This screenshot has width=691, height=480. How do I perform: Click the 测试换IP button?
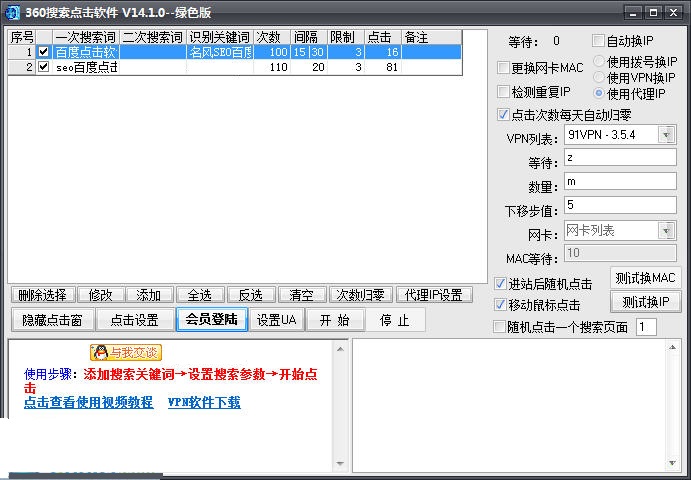[x=645, y=302]
